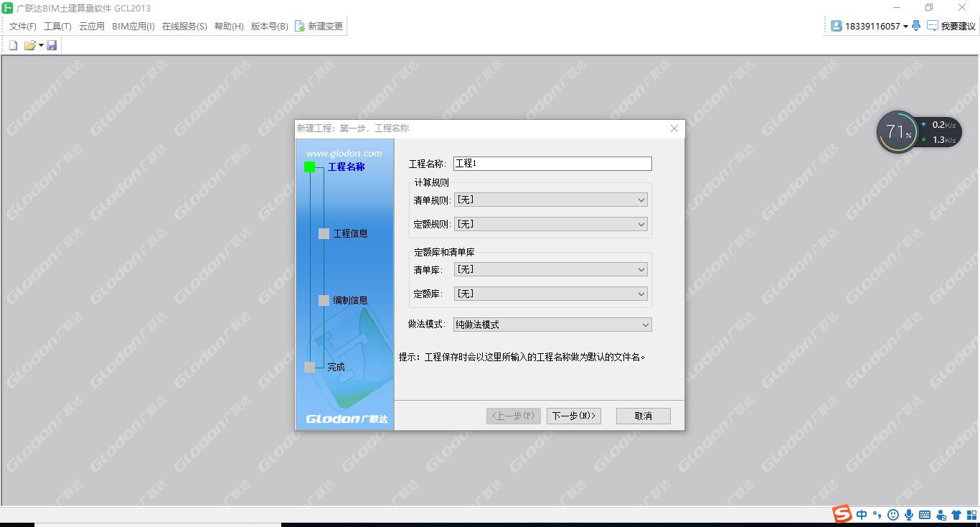Click the 下一步(N)> button
Image resolution: width=980 pixels, height=527 pixels.
(574, 416)
